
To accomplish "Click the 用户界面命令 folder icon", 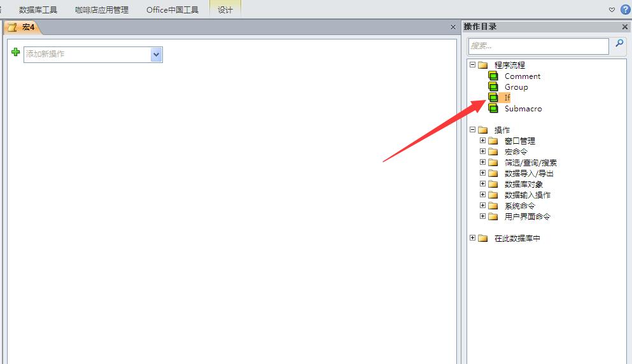I will click(493, 217).
